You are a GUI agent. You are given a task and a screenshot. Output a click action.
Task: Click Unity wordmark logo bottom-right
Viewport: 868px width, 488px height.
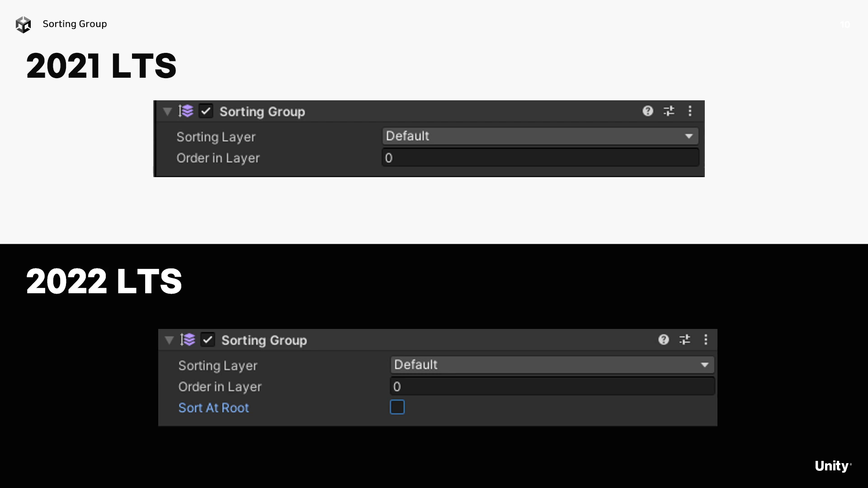click(x=832, y=466)
